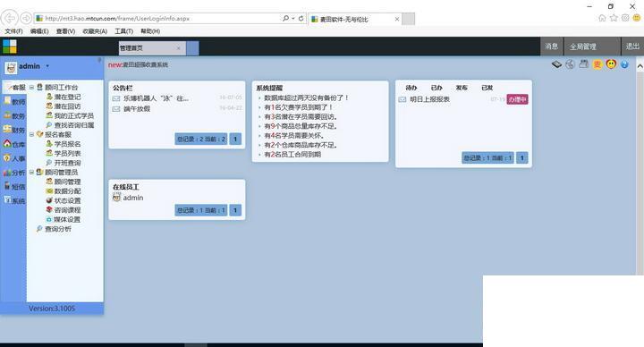The image size is (644, 347).
Task: Open the 端午放假 announcement
Action: pos(137,109)
